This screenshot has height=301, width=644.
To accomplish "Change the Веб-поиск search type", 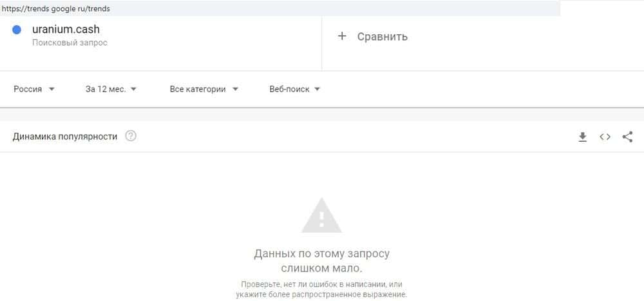I will 294,89.
